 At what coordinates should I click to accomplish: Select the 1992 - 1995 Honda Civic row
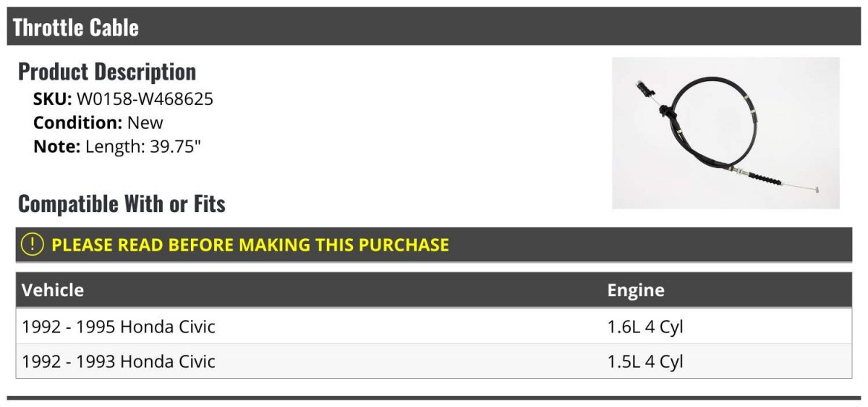(119, 327)
